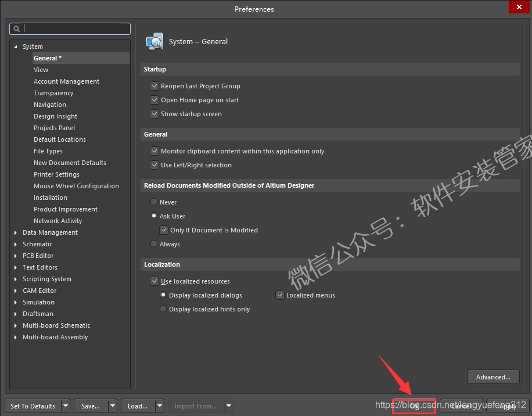Open the Network Activity page

tap(57, 221)
